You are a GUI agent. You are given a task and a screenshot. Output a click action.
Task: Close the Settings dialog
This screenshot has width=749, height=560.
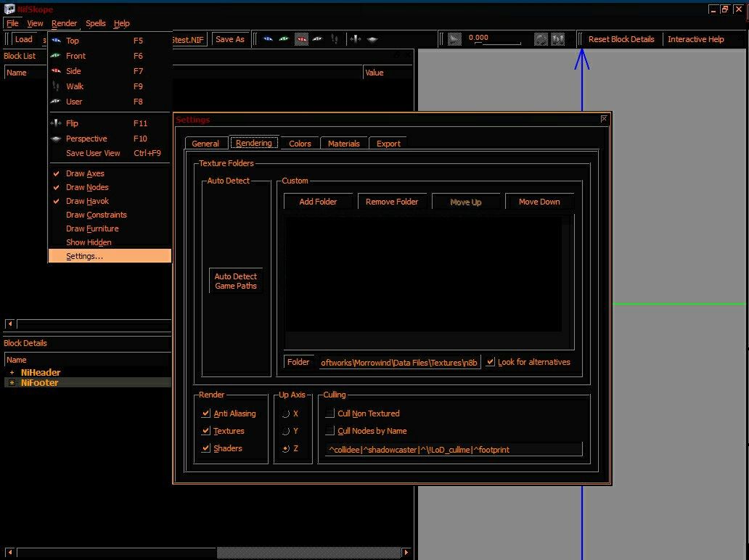click(x=604, y=118)
